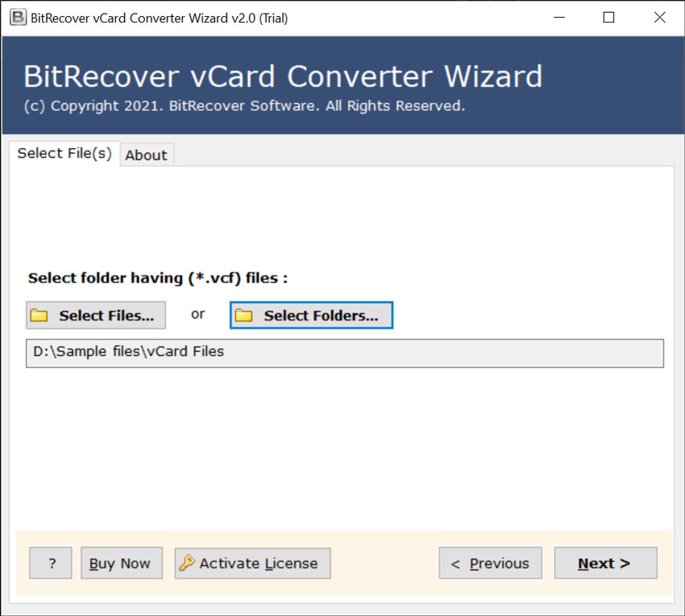Screen dimensions: 685x616
Task: Open the Activate License dialog
Action: [252, 563]
